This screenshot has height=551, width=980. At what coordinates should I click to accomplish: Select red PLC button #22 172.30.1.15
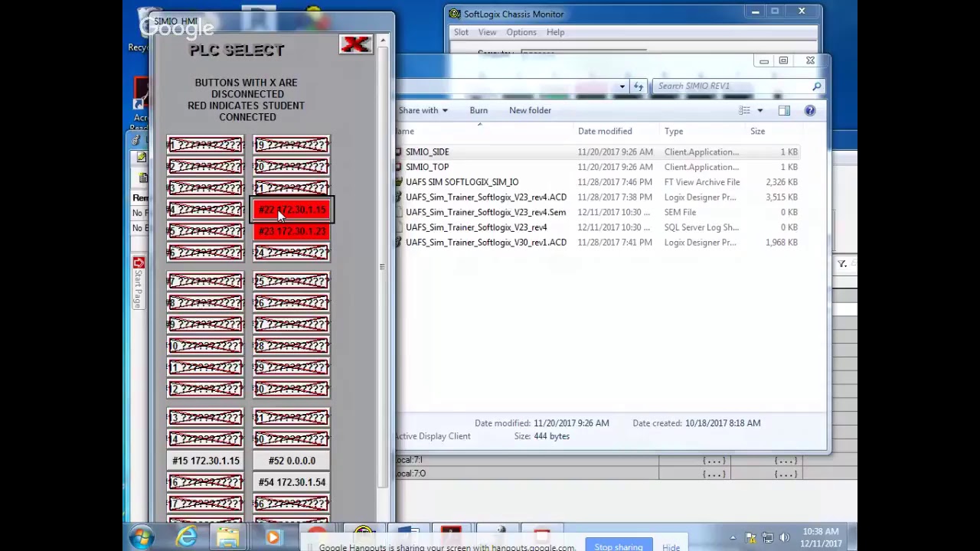(292, 210)
